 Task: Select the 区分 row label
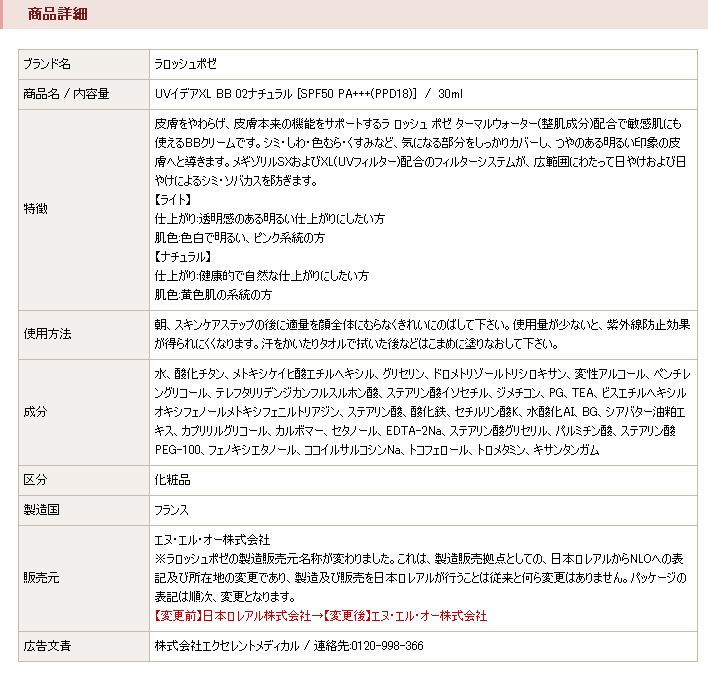click(35, 480)
